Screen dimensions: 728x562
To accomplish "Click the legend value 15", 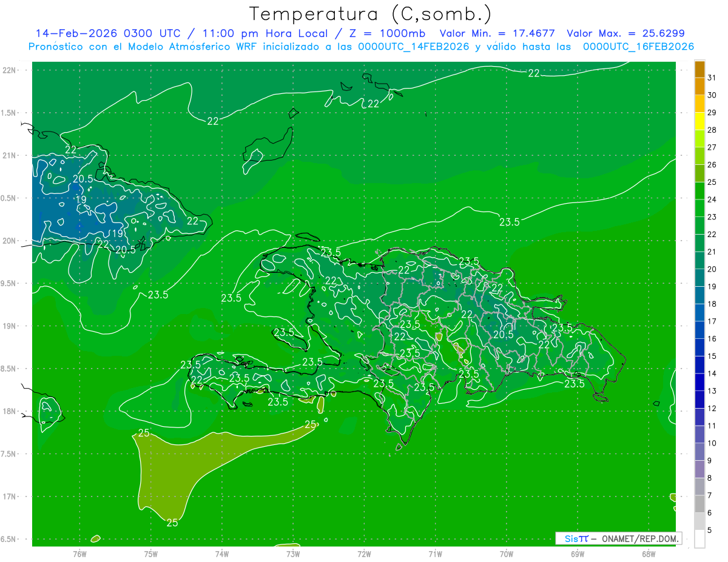I will (x=712, y=356).
